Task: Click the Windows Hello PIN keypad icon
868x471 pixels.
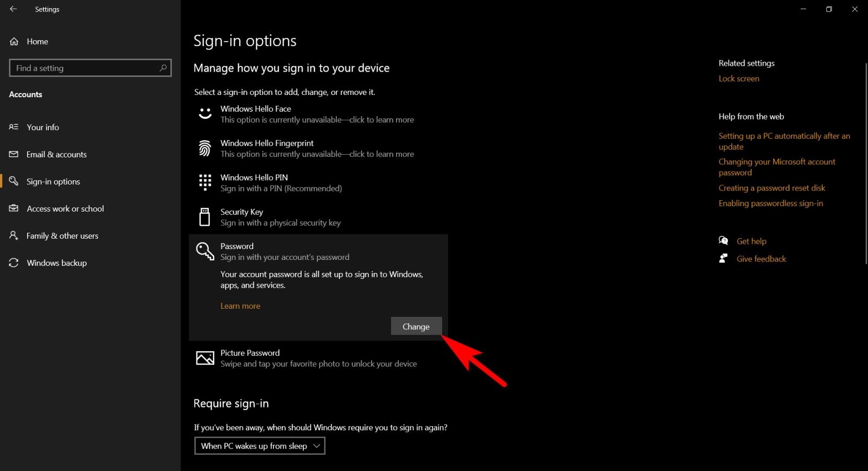Action: pos(205,182)
